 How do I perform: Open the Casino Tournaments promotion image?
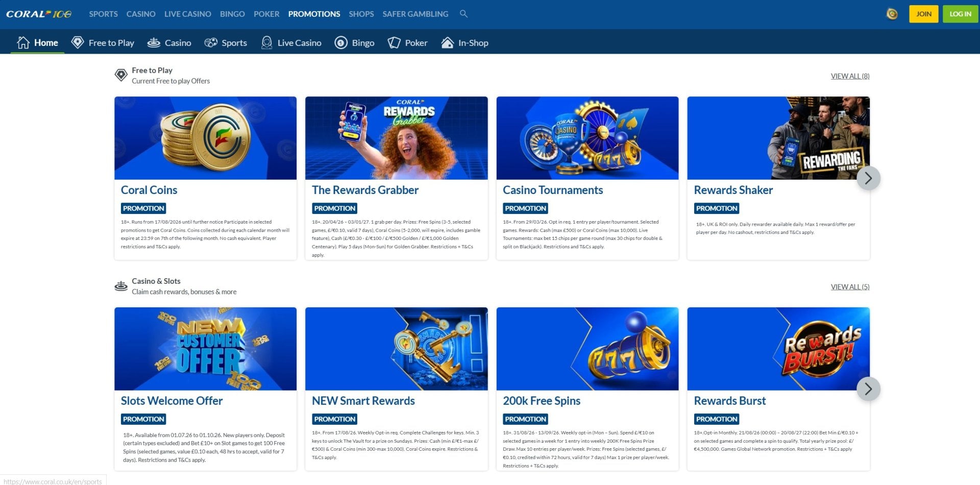(587, 138)
